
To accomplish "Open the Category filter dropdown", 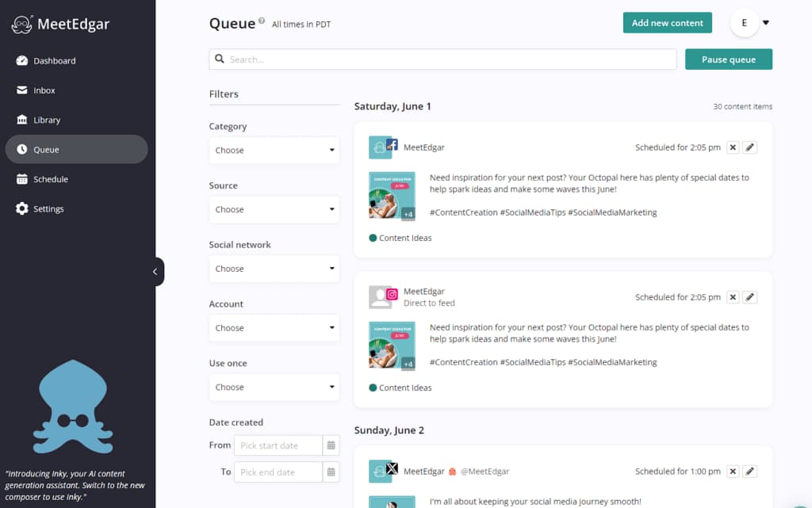I will [274, 151].
